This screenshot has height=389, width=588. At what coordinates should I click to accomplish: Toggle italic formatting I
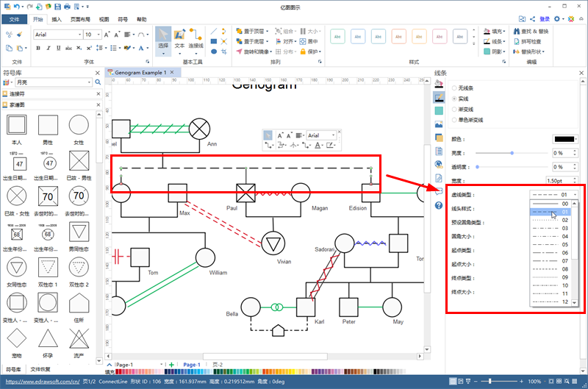click(x=48, y=48)
